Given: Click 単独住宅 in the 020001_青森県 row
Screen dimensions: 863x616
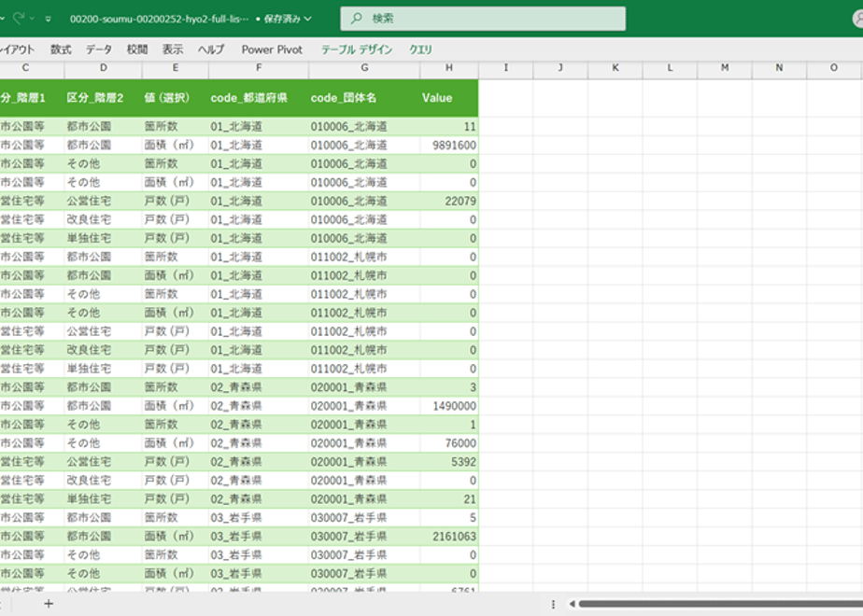Looking at the screenshot, I should (x=104, y=499).
